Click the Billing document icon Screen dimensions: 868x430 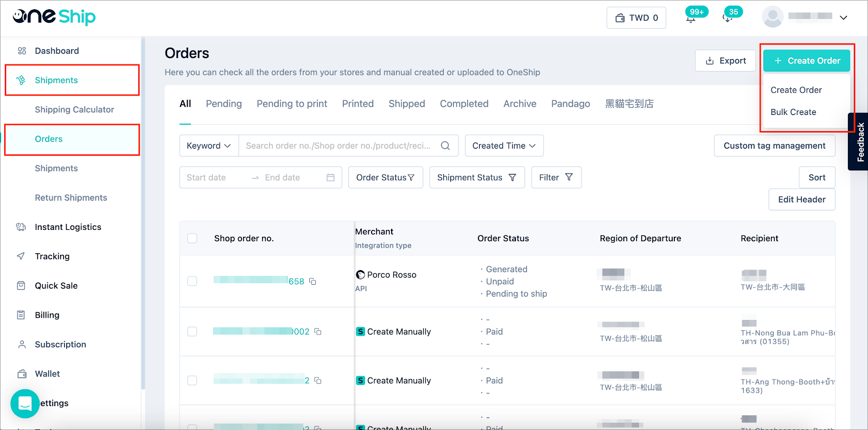tap(21, 315)
